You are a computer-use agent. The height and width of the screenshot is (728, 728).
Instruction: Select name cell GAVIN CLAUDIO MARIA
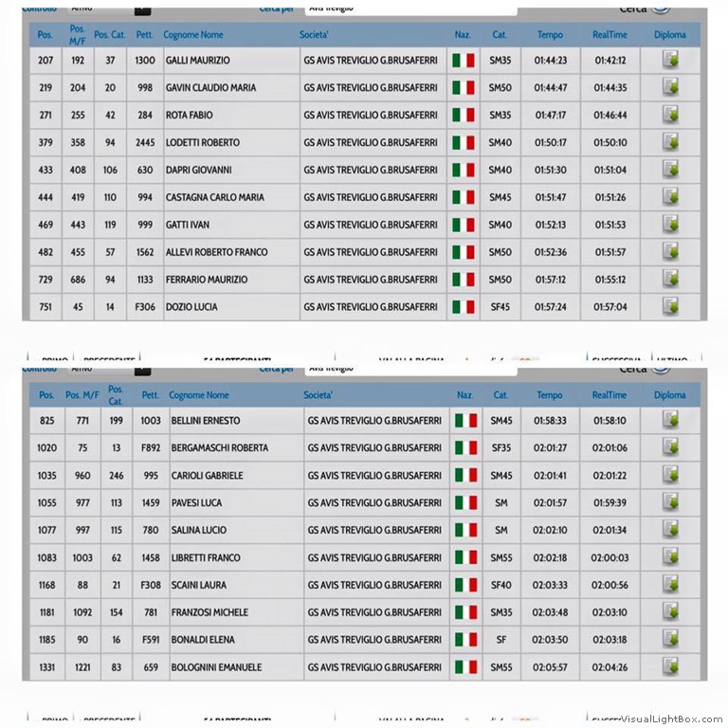pos(231,87)
